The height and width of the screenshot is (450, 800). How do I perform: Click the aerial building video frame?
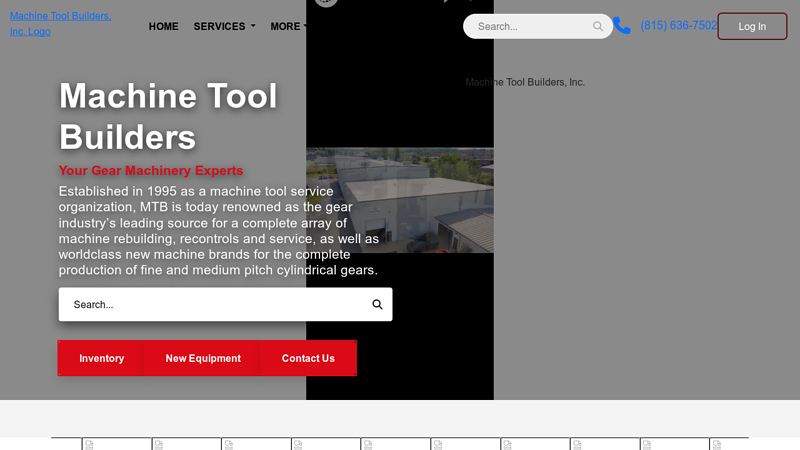pyautogui.click(x=400, y=200)
